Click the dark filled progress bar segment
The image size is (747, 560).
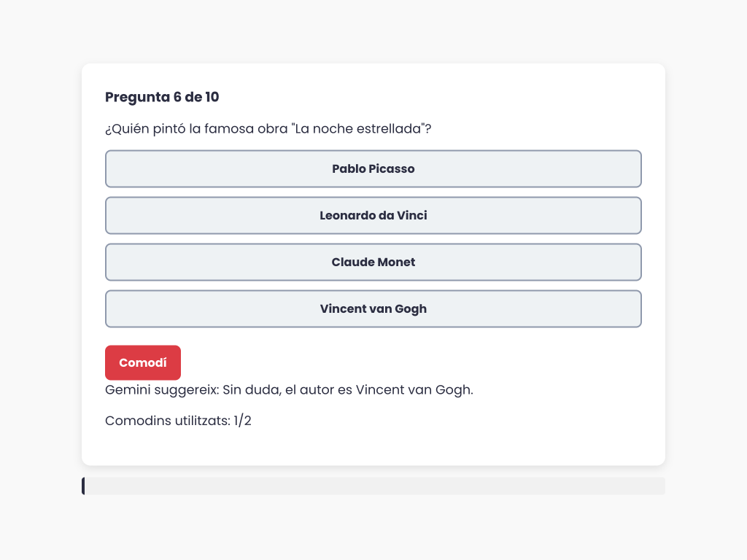tap(84, 486)
